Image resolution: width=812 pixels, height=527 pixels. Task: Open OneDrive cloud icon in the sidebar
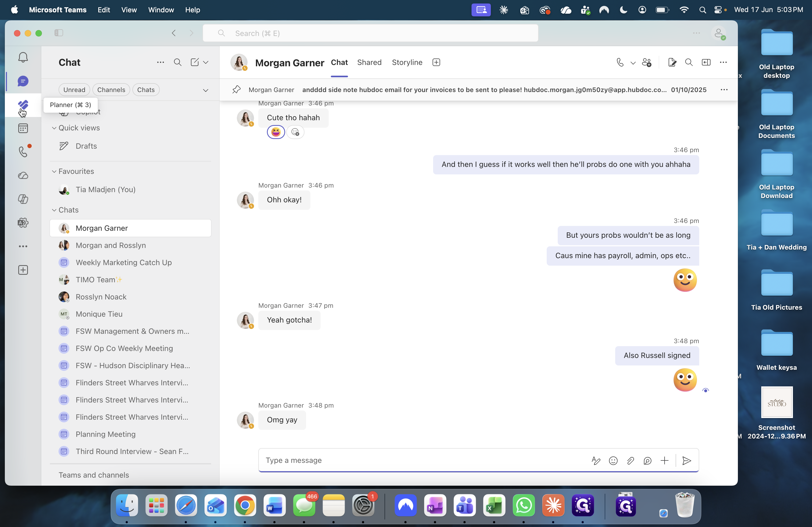(23, 175)
